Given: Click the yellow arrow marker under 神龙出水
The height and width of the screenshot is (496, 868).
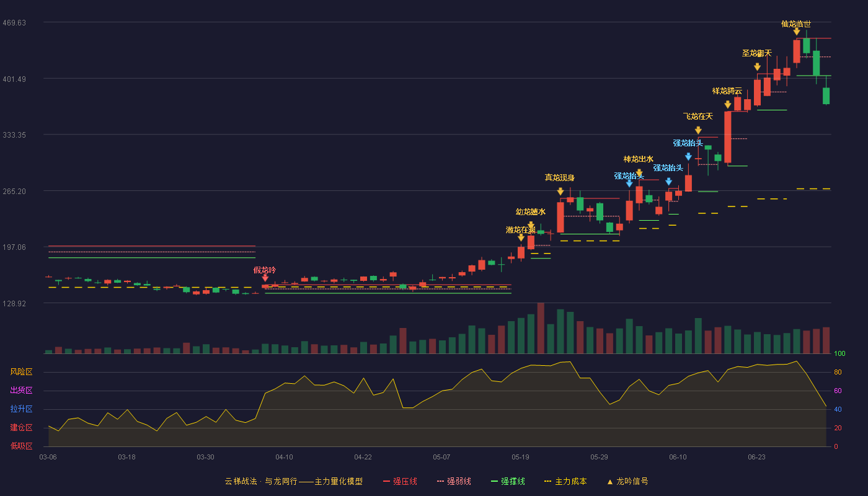Looking at the screenshot, I should 639,173.
